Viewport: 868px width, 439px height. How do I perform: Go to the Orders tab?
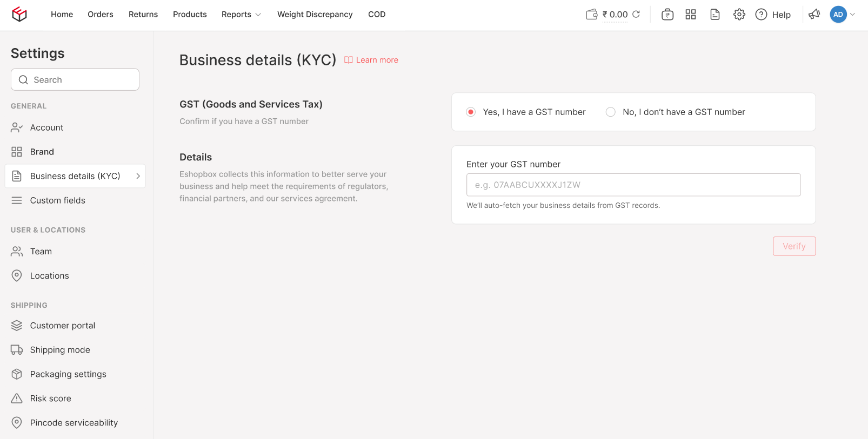tap(101, 15)
